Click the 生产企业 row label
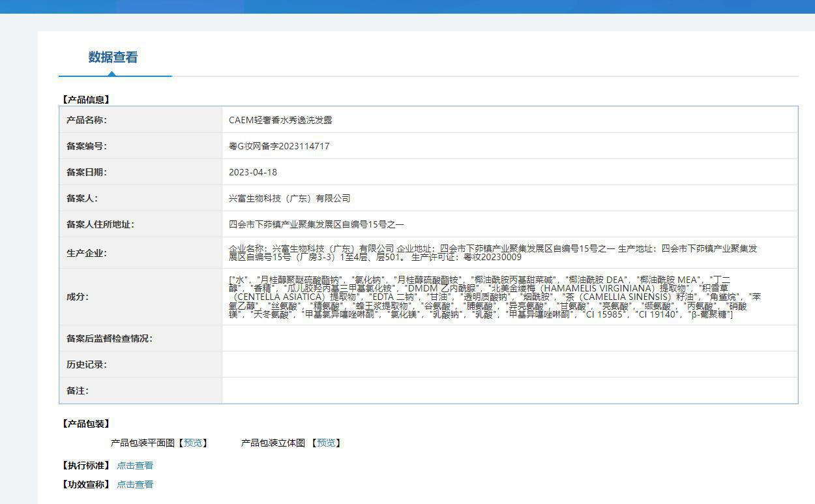This screenshot has height=504, width=815. coord(87,253)
